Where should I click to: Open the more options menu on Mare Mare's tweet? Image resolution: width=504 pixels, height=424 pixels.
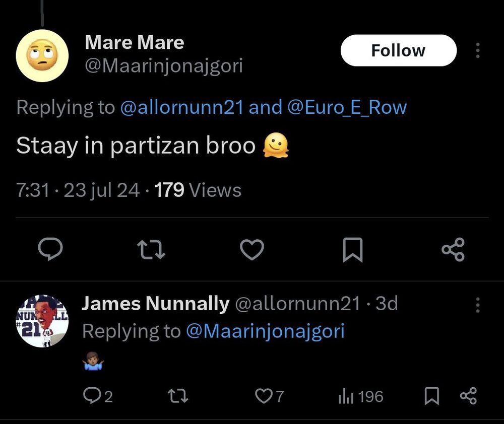(x=477, y=50)
